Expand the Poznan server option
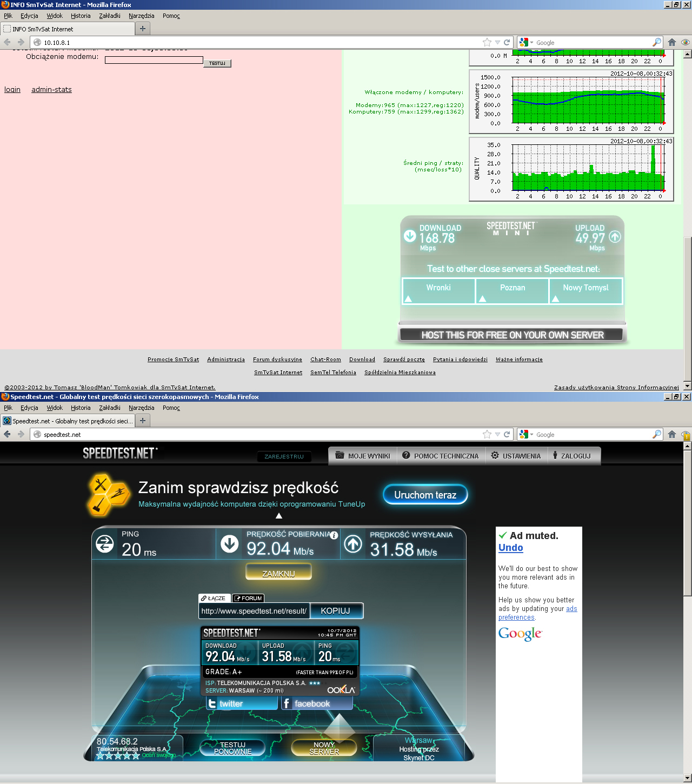Viewport: 692px width, 784px height. pos(512,291)
